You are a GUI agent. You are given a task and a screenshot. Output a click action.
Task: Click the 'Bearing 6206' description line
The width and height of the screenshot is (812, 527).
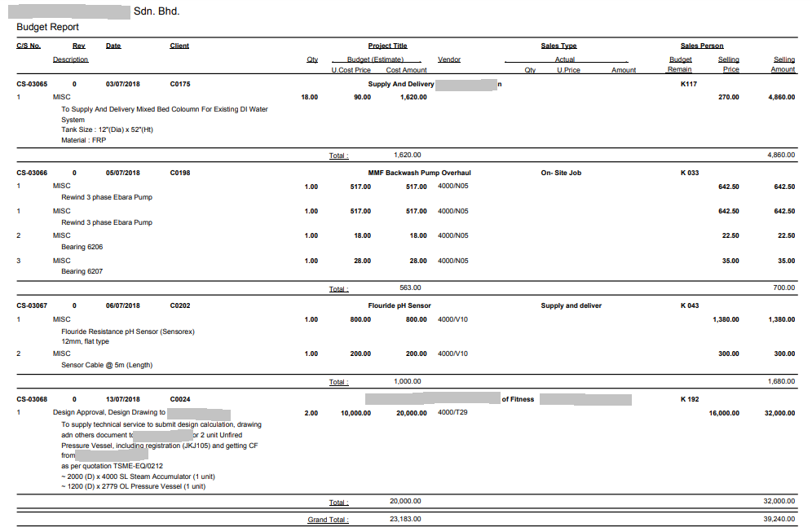[82, 247]
